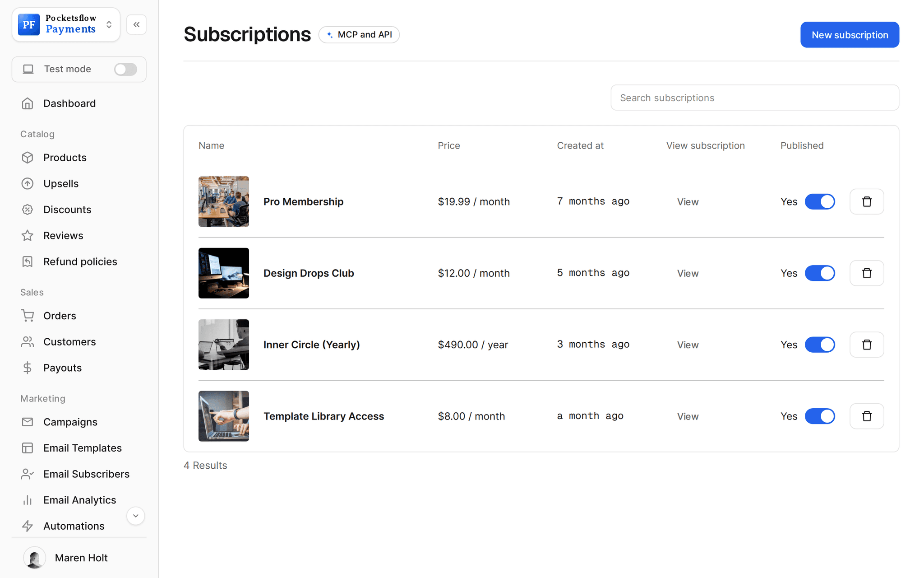
Task: Click the Reviews star icon
Action: coord(28,235)
